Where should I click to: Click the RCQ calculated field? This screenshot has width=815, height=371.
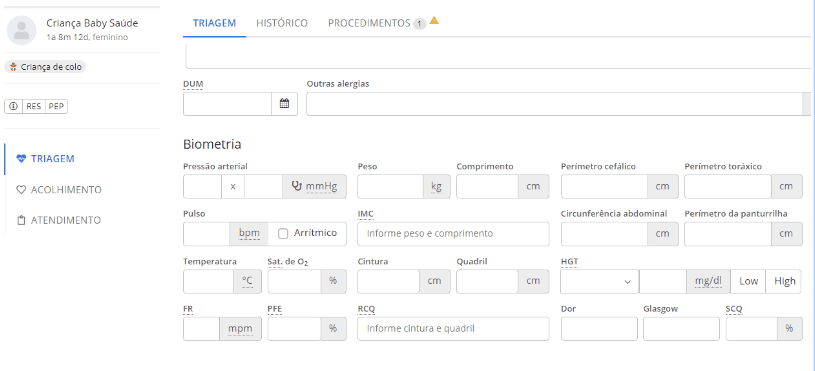tap(453, 329)
